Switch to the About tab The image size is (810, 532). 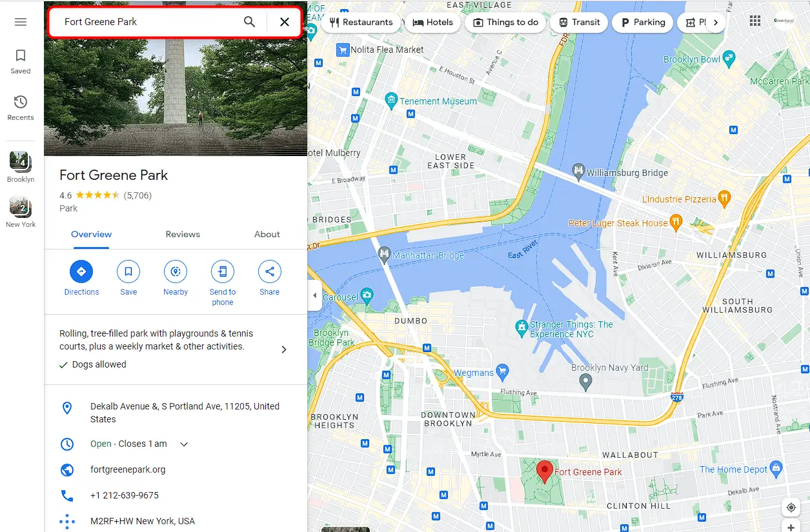[267, 235]
